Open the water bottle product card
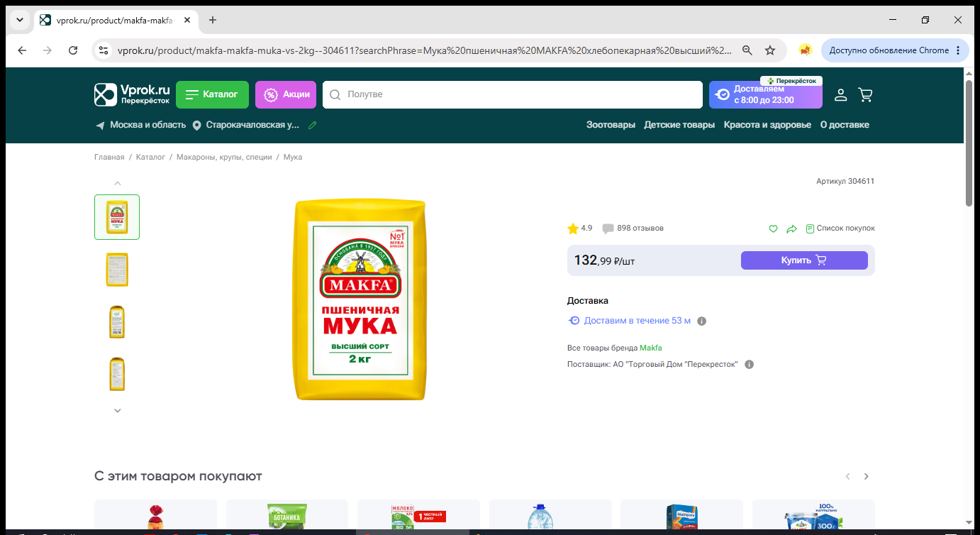The height and width of the screenshot is (535, 980). tap(550, 516)
